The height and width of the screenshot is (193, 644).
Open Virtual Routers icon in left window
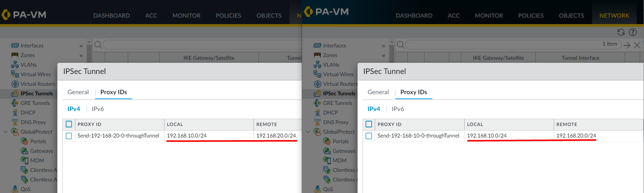tap(15, 84)
